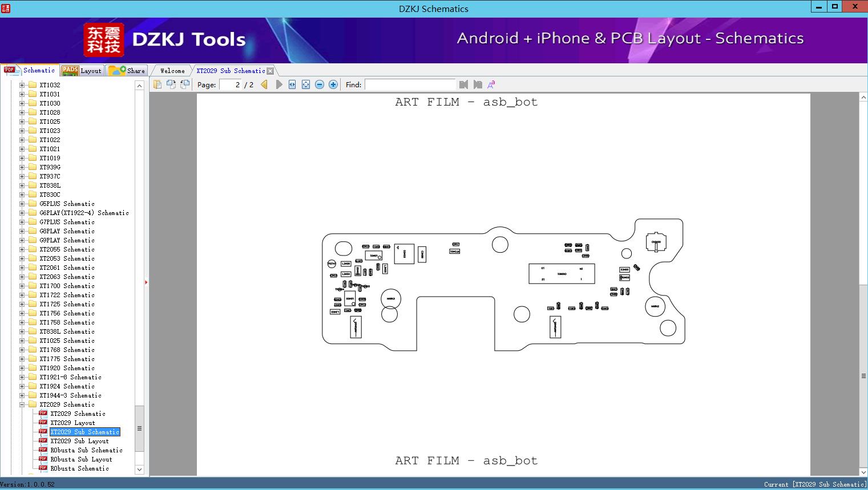
Task: Select the XT2029 Sub Schematic document tab
Action: (x=231, y=71)
